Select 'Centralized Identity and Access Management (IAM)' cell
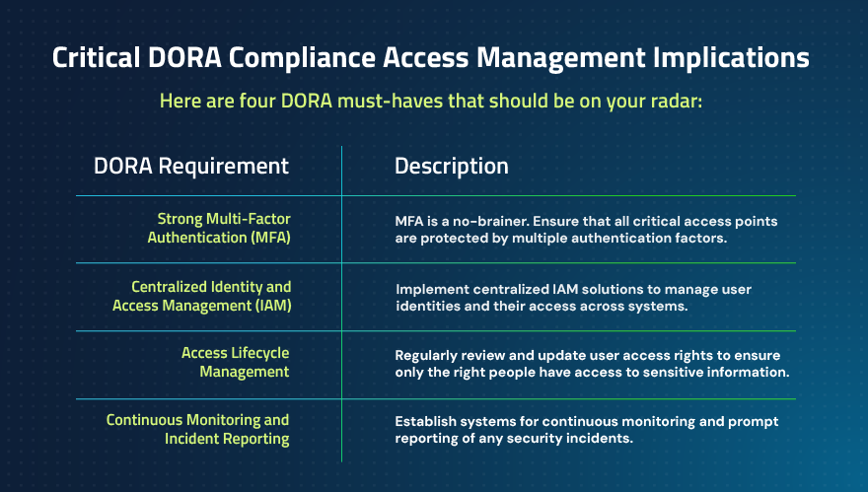The height and width of the screenshot is (492, 868). coord(202,296)
